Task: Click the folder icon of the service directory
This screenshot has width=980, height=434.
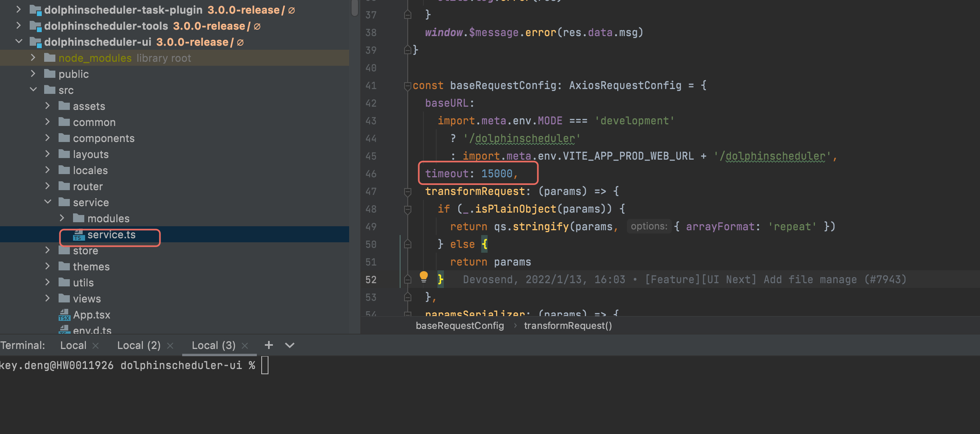Action: coord(65,202)
